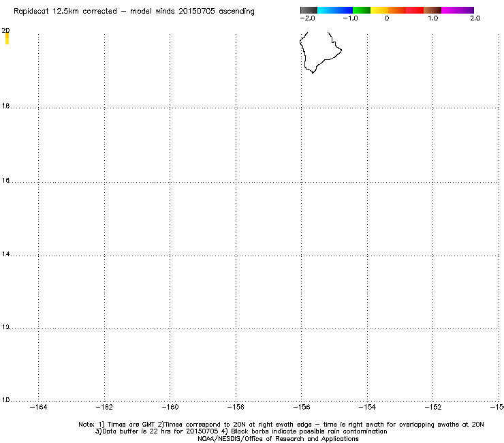
Task: Click the blue segment of the color bar
Action: [x=344, y=10]
